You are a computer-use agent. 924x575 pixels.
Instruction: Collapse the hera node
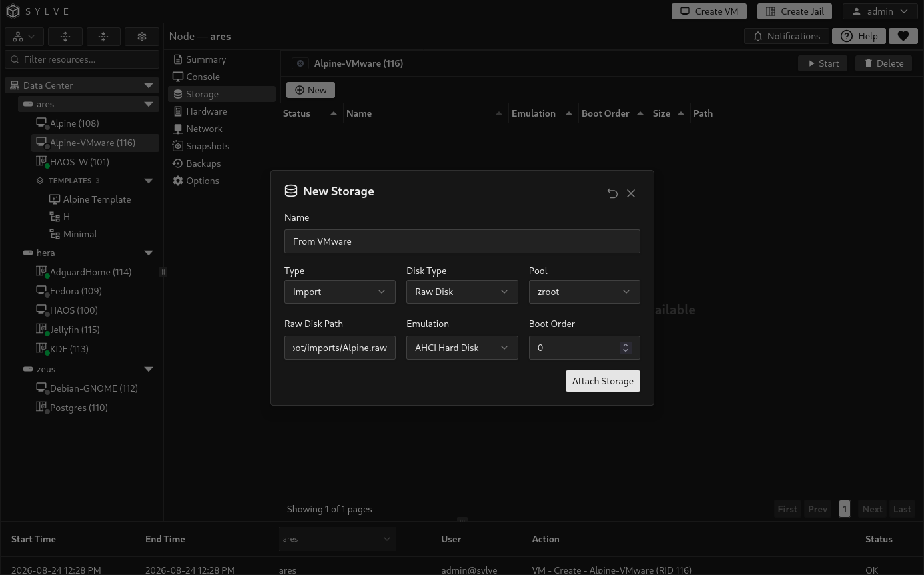(149, 253)
